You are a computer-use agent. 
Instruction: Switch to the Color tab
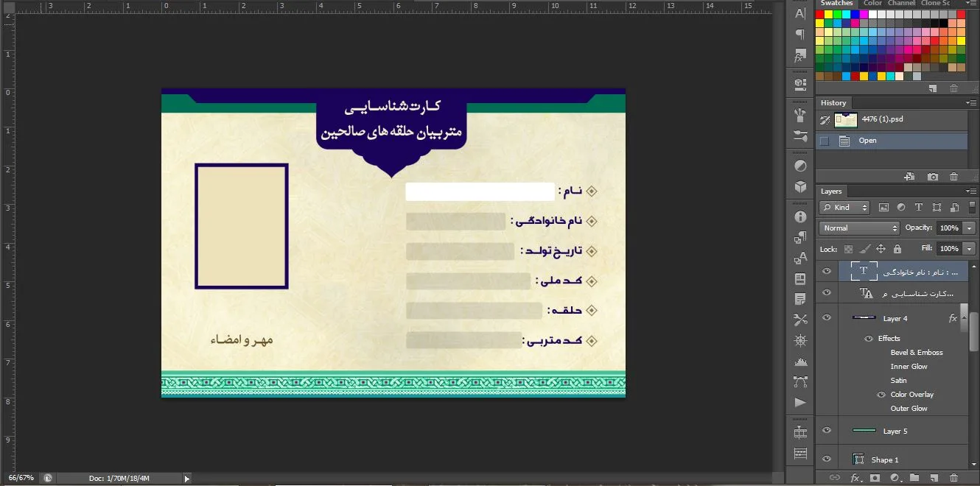(872, 4)
